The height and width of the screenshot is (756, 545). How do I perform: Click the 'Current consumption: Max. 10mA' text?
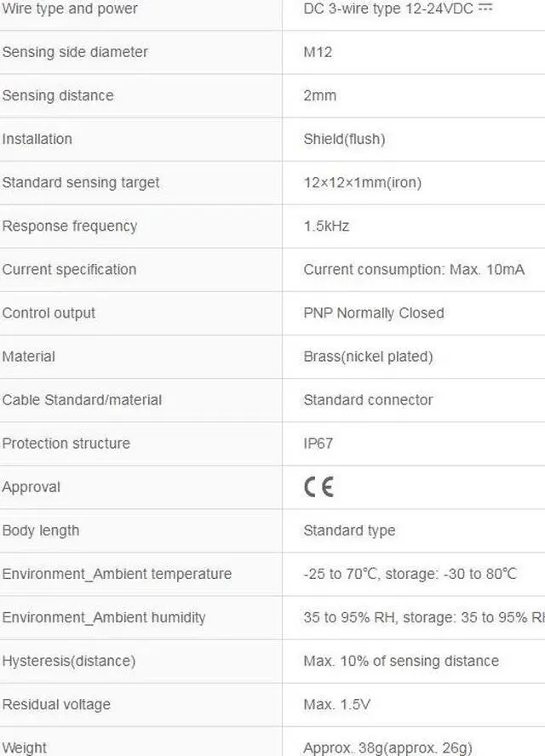coord(414,269)
